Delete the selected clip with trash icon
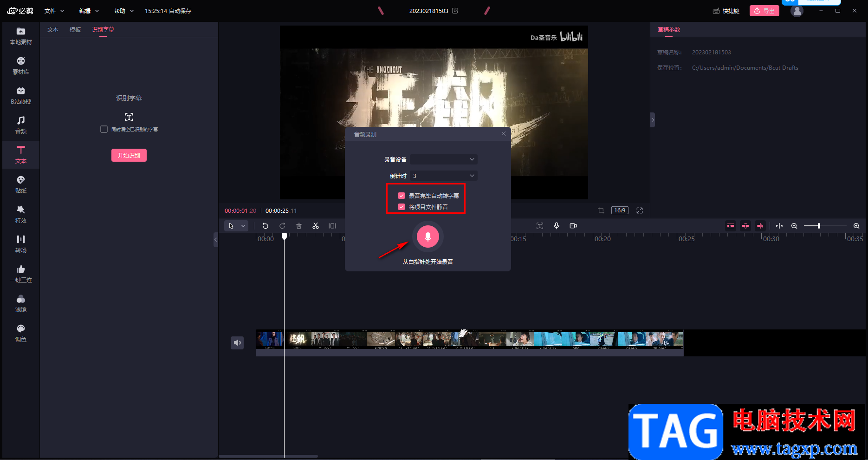The image size is (868, 460). pos(299,226)
